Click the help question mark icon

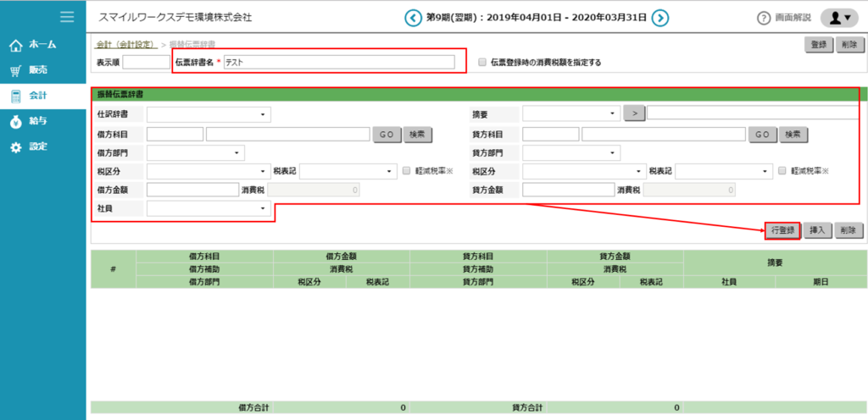click(x=764, y=18)
